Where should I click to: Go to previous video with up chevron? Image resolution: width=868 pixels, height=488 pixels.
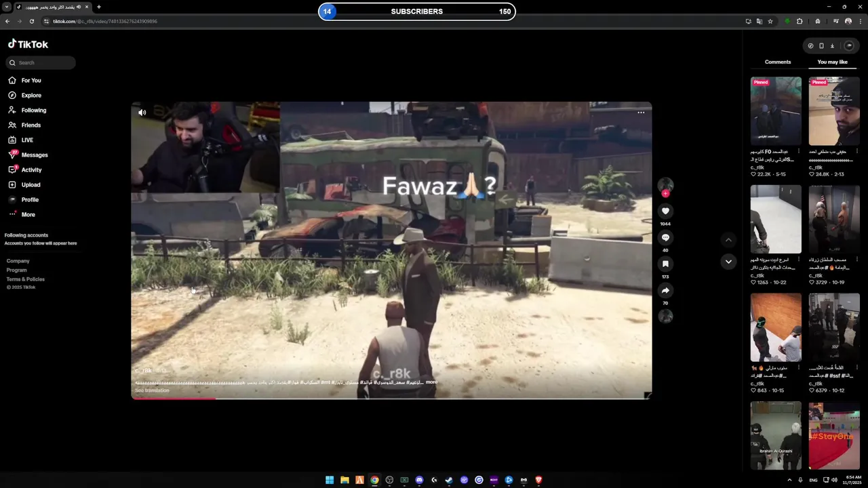click(728, 240)
